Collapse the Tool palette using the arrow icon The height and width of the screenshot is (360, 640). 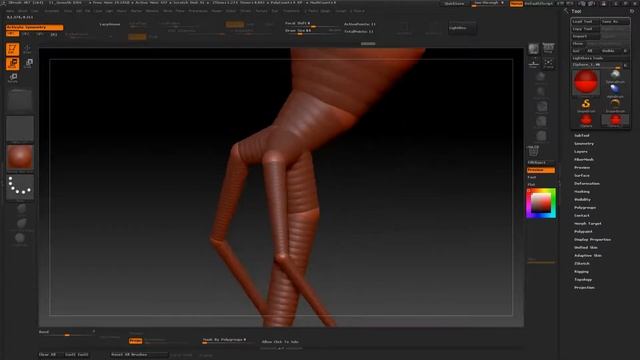click(566, 11)
